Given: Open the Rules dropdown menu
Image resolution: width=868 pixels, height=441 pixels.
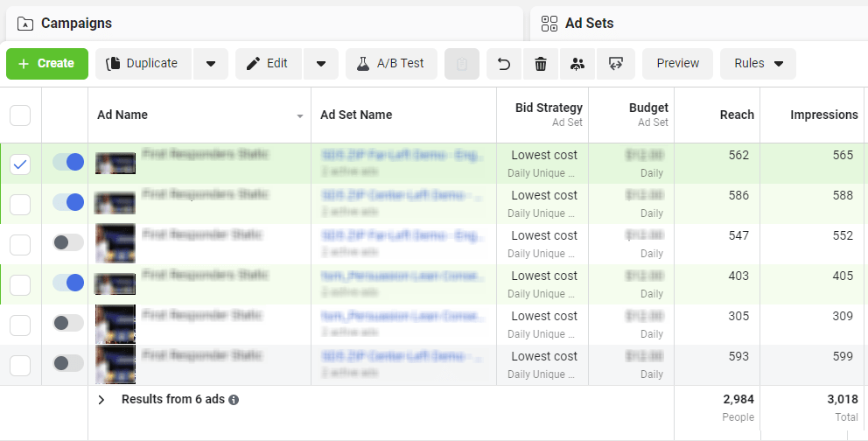Looking at the screenshot, I should point(758,64).
